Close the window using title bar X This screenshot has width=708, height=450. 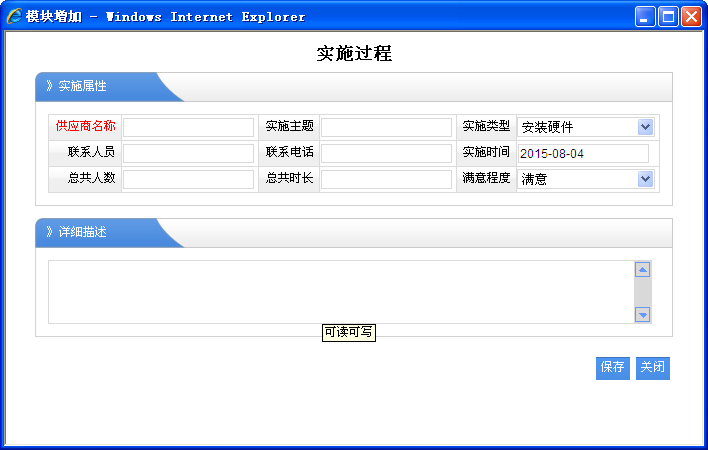[689, 16]
